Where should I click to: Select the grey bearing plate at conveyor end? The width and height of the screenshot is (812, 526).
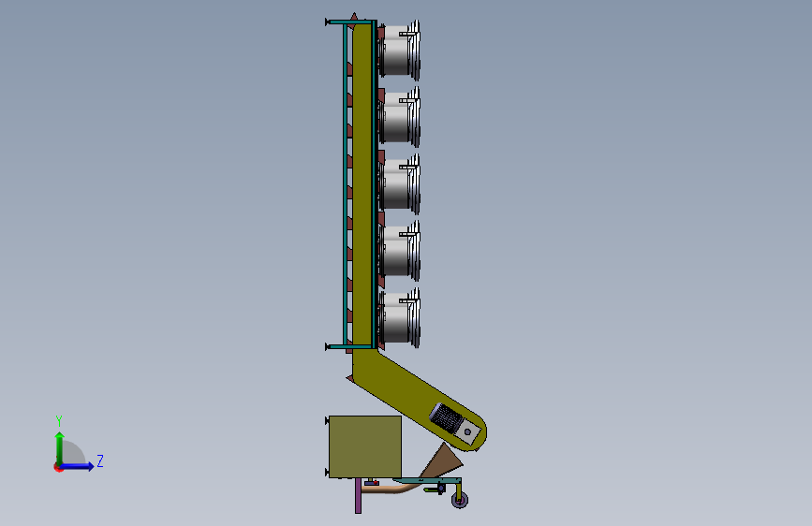[x=467, y=431]
